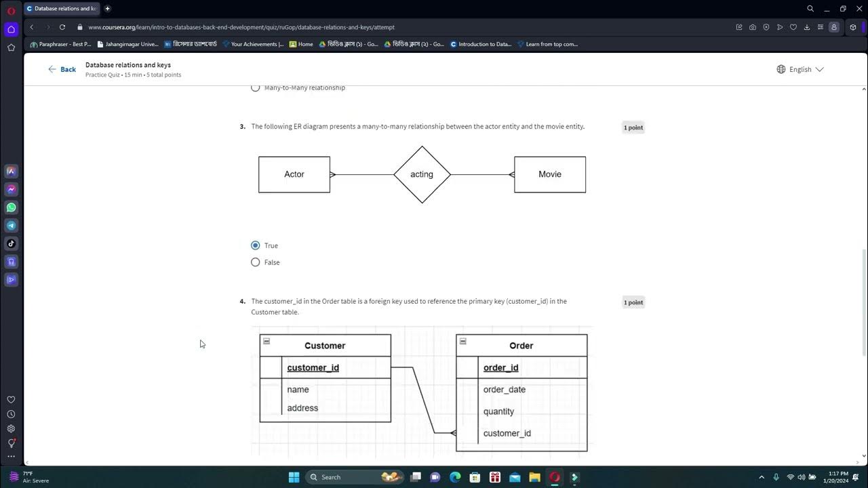Click the heart icon in address bar
This screenshot has height=488, width=868.
pyautogui.click(x=793, y=27)
